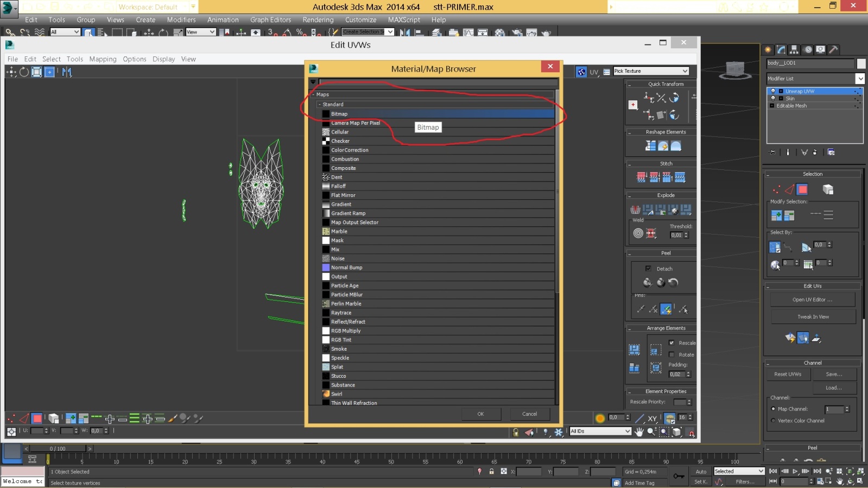
Task: Grow the selection in Modify Selection
Action: point(776,216)
